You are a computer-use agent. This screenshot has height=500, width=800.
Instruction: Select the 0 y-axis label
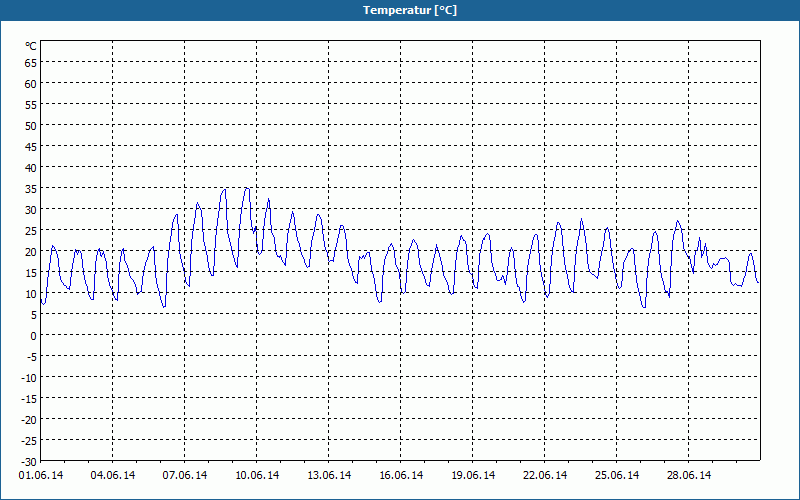tap(34, 336)
